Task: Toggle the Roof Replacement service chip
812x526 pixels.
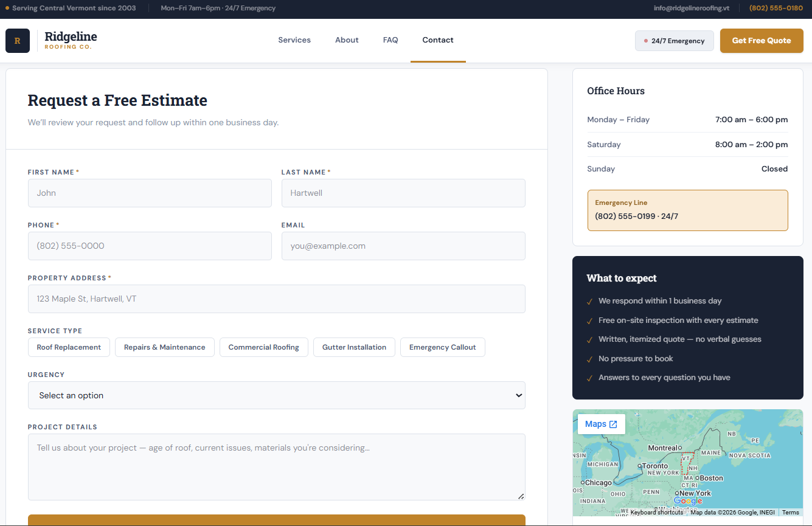Action: (x=69, y=347)
